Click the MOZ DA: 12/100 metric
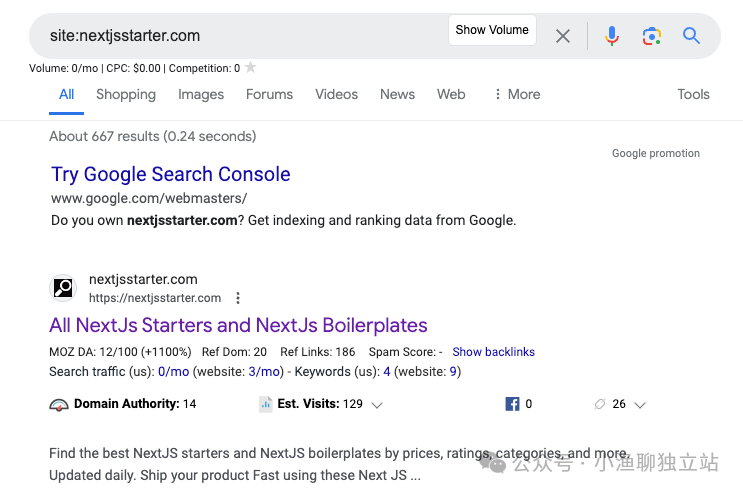 click(120, 352)
